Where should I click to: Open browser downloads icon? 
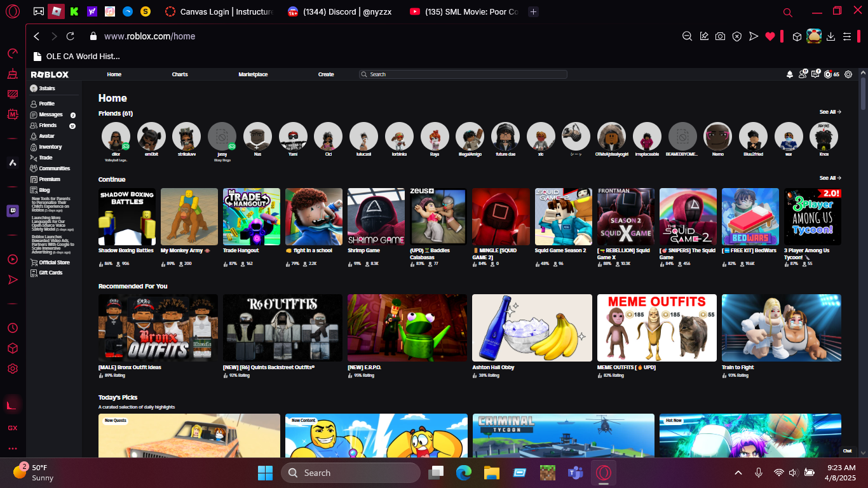coord(831,36)
